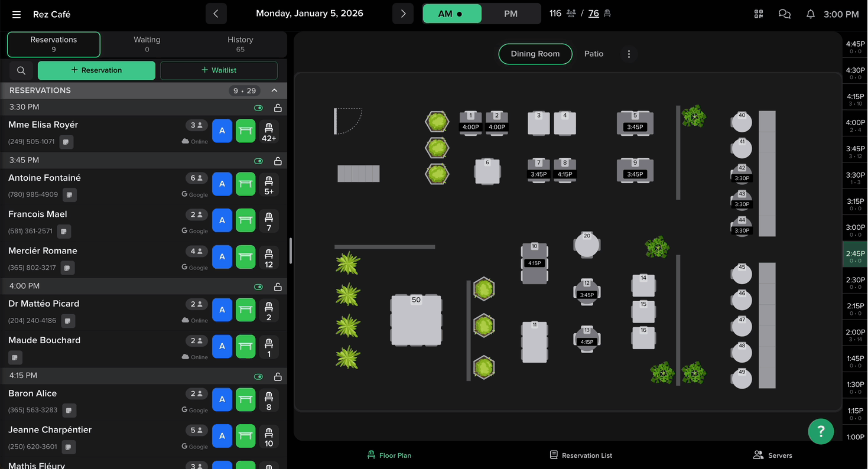Click the notifications bell icon
Image resolution: width=868 pixels, height=469 pixels.
click(811, 14)
